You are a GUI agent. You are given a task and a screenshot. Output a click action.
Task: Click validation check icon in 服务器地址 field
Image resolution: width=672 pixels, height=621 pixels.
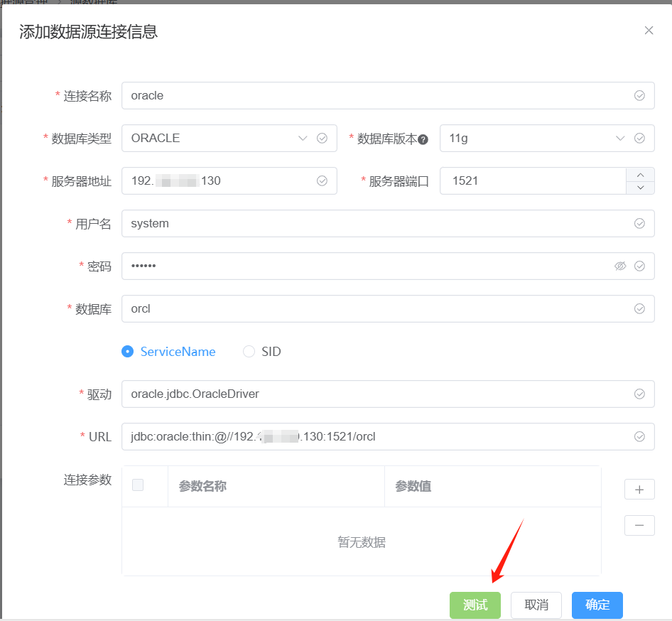point(322,181)
